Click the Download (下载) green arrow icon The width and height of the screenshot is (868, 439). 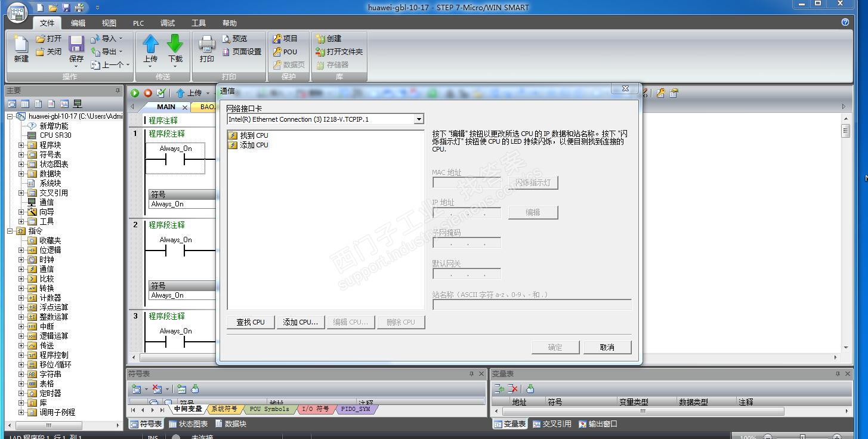[x=175, y=44]
